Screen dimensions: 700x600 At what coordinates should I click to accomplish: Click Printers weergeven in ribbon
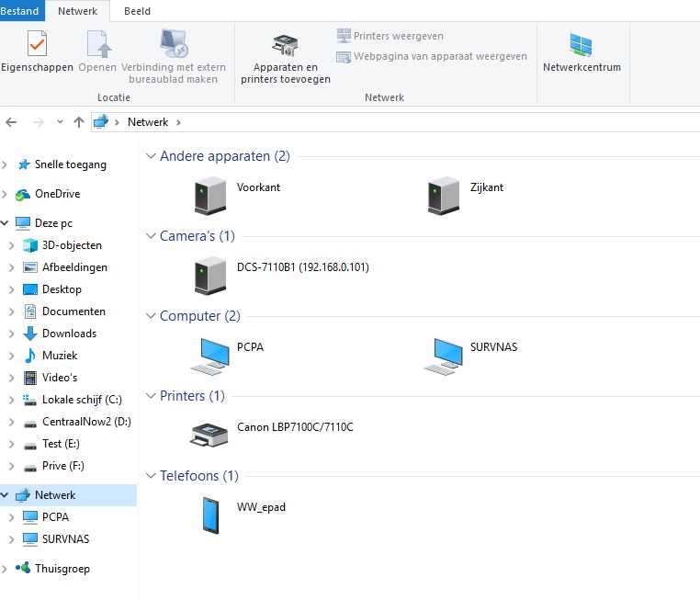390,36
